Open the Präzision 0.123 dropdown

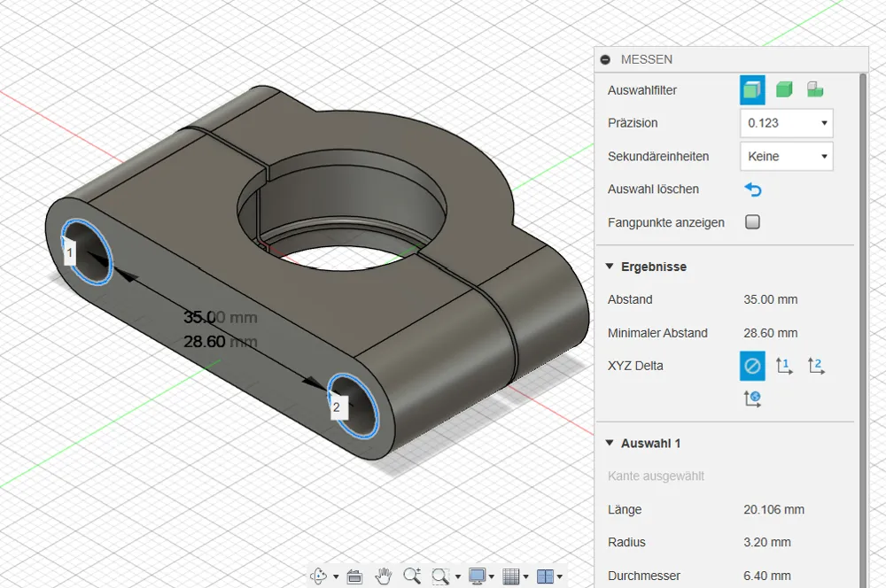point(787,123)
